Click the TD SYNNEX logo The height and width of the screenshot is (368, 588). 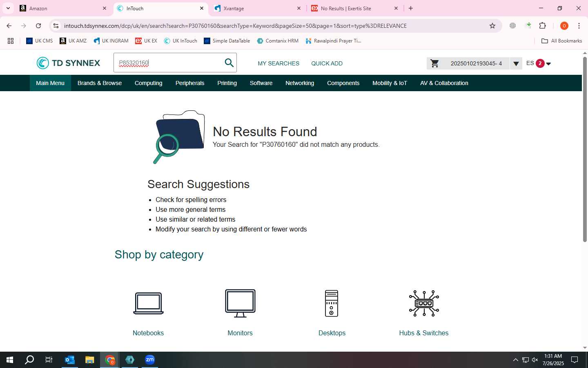tap(68, 63)
